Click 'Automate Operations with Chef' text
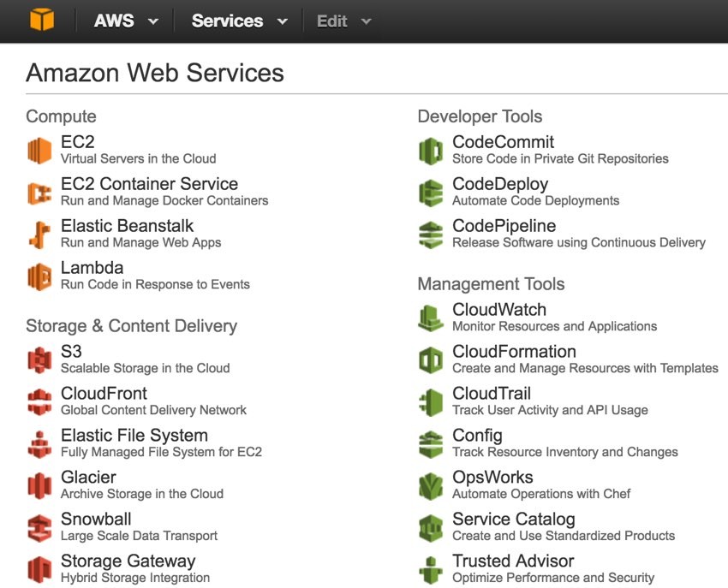The height and width of the screenshot is (588, 728). coord(541,494)
